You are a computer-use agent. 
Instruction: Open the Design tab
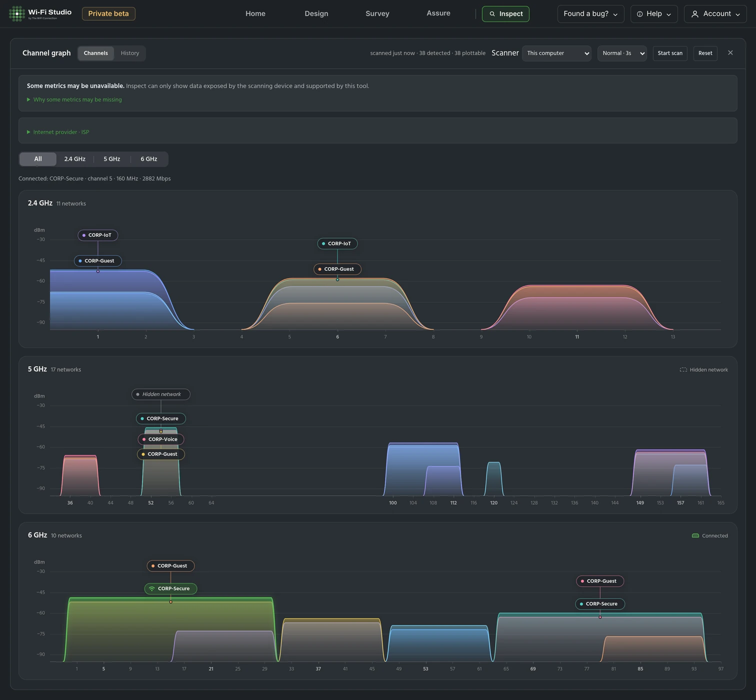click(x=316, y=13)
